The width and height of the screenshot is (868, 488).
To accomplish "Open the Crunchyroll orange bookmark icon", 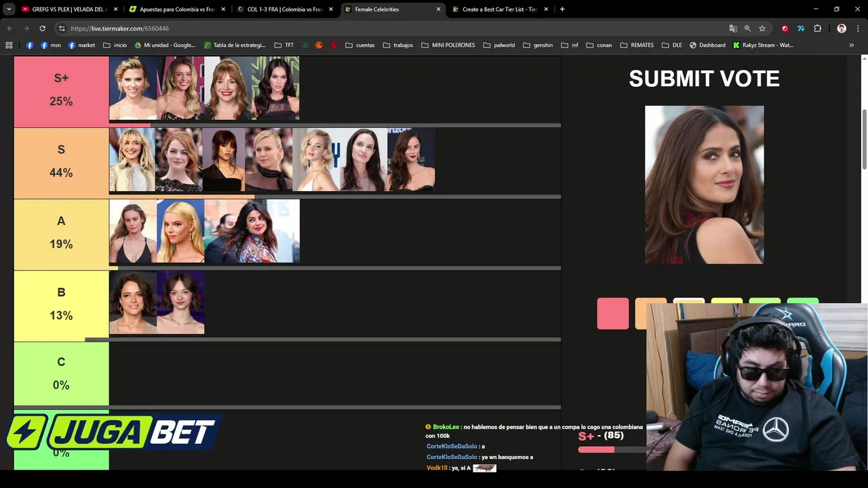I will pos(319,45).
